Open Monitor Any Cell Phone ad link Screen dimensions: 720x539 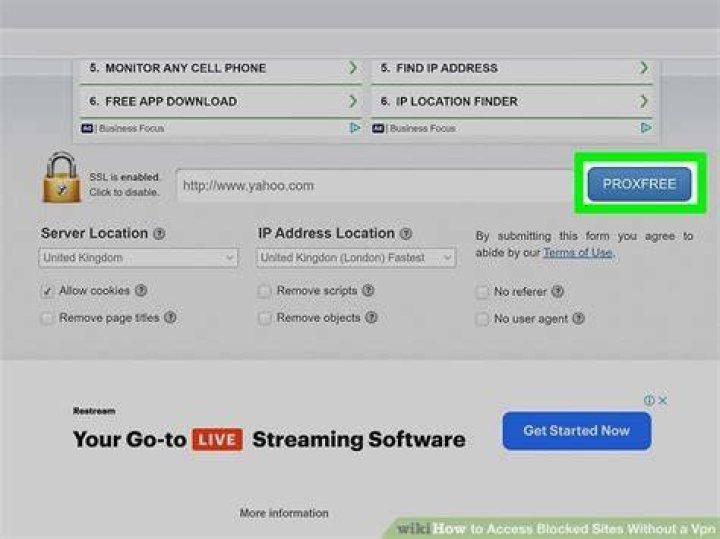220,68
